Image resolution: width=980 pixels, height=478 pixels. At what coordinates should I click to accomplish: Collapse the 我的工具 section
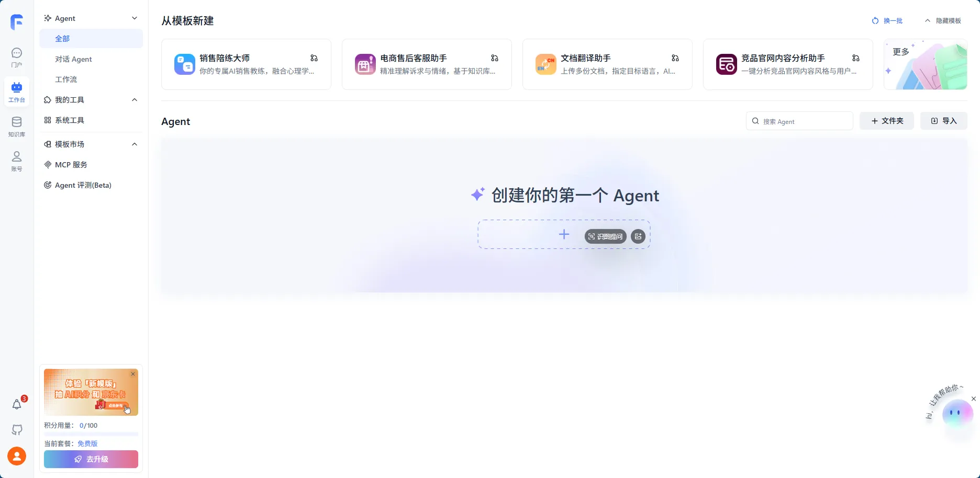click(135, 100)
